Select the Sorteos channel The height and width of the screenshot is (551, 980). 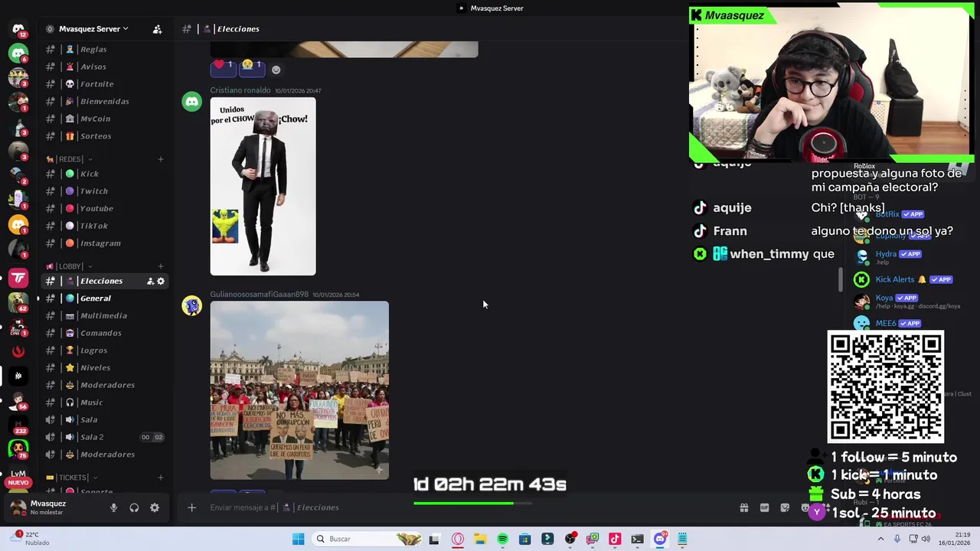[x=105, y=136]
